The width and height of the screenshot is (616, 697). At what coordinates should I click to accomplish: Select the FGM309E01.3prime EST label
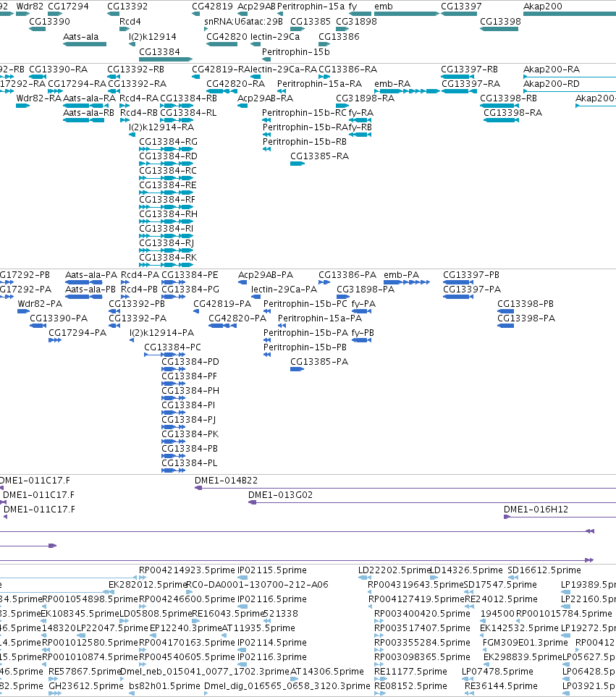(x=526, y=643)
